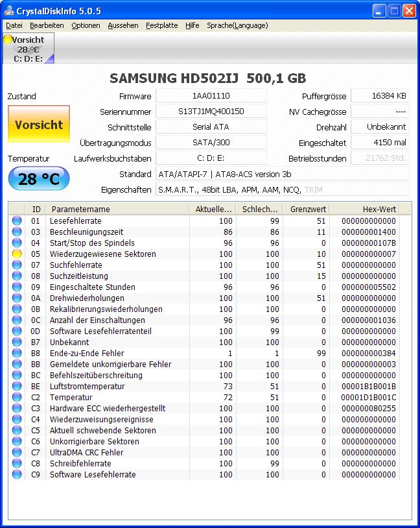Click the Parametername column header
The height and width of the screenshot is (528, 420).
click(x=117, y=209)
